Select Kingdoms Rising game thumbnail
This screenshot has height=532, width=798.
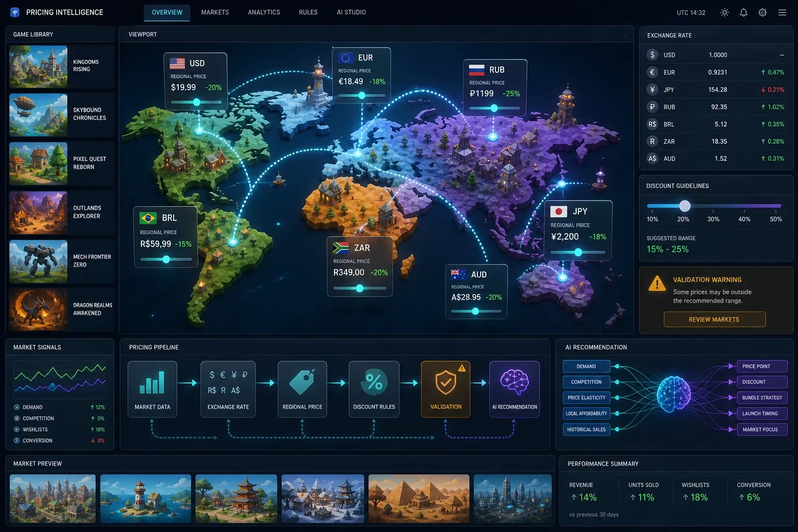point(38,66)
